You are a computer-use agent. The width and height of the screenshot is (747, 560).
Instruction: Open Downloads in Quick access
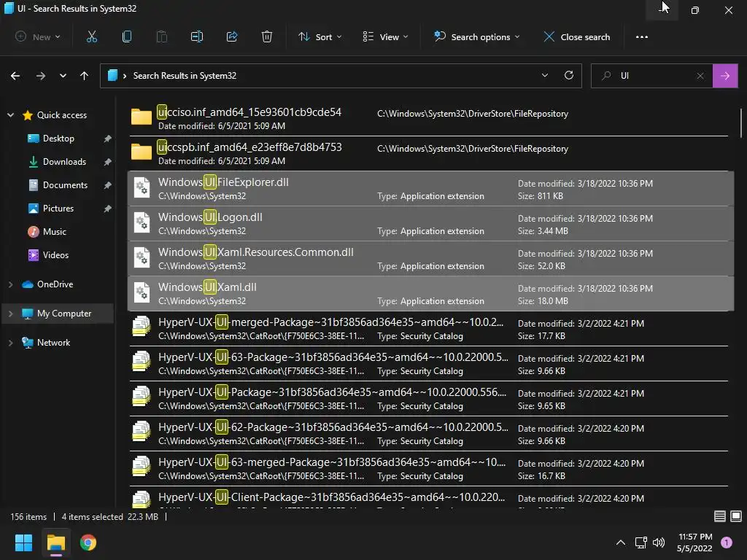click(64, 161)
